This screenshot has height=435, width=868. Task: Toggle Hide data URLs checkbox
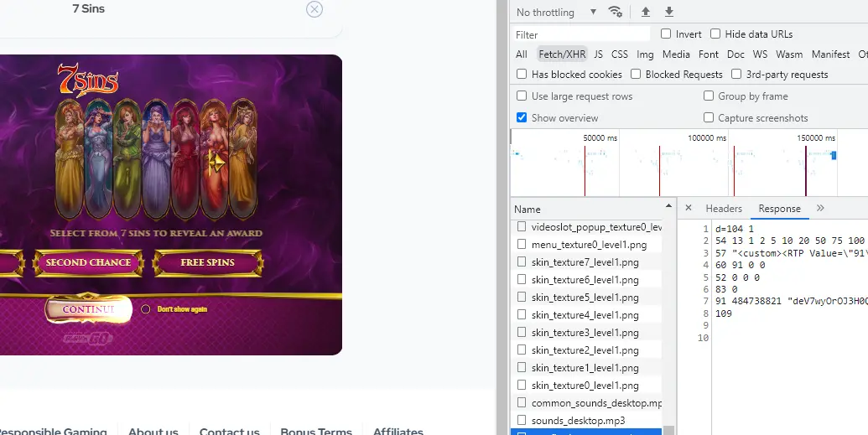[715, 34]
